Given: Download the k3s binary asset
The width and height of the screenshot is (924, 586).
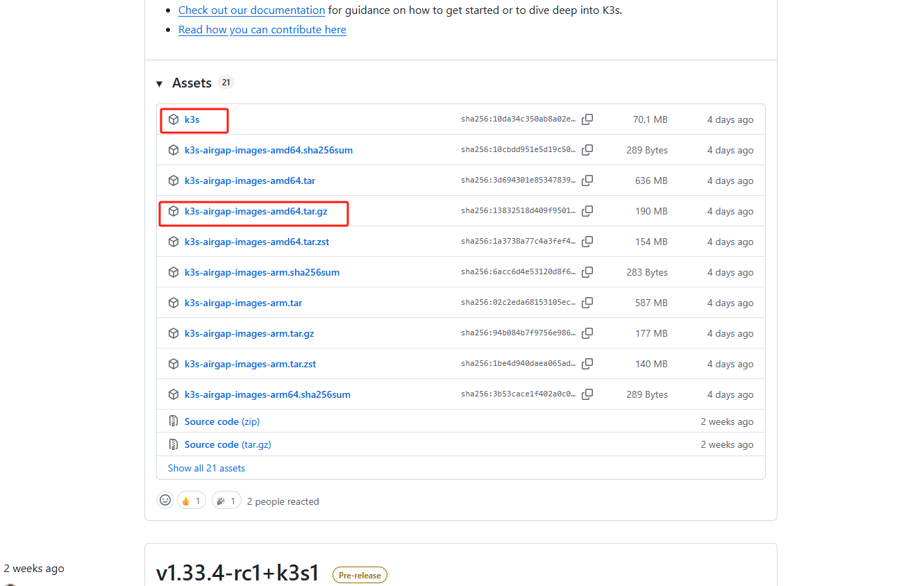Looking at the screenshot, I should (x=192, y=119).
